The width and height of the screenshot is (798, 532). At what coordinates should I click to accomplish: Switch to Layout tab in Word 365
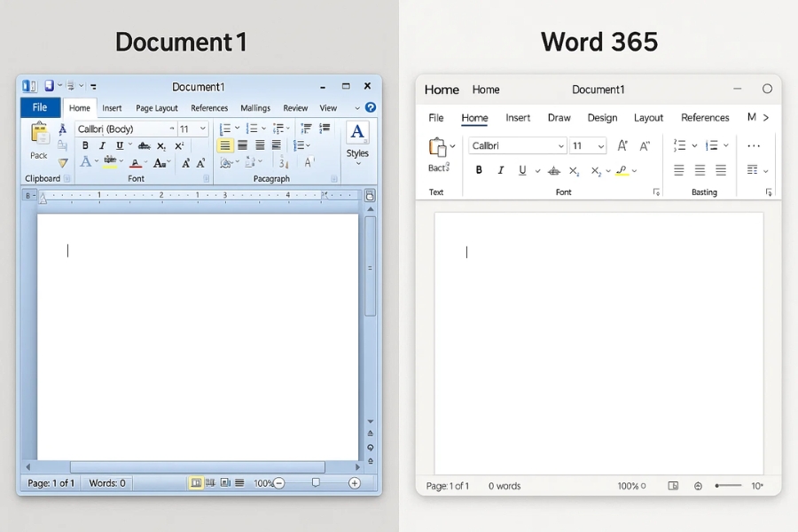click(648, 118)
